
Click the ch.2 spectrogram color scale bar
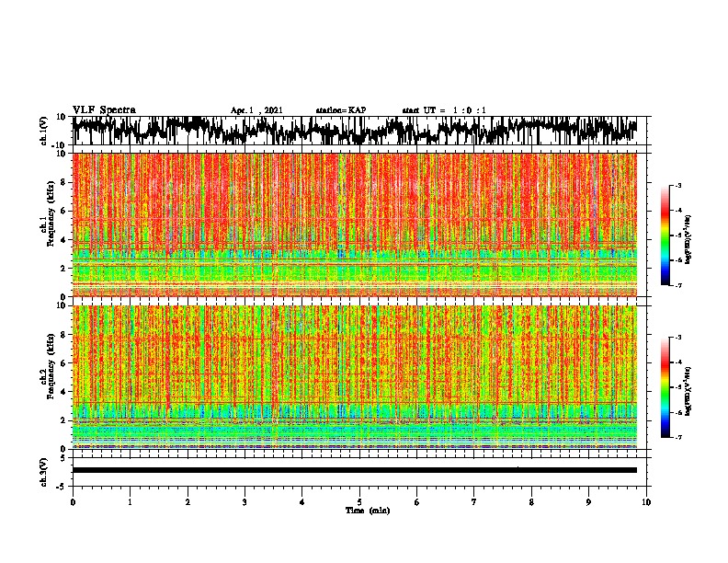[665, 387]
